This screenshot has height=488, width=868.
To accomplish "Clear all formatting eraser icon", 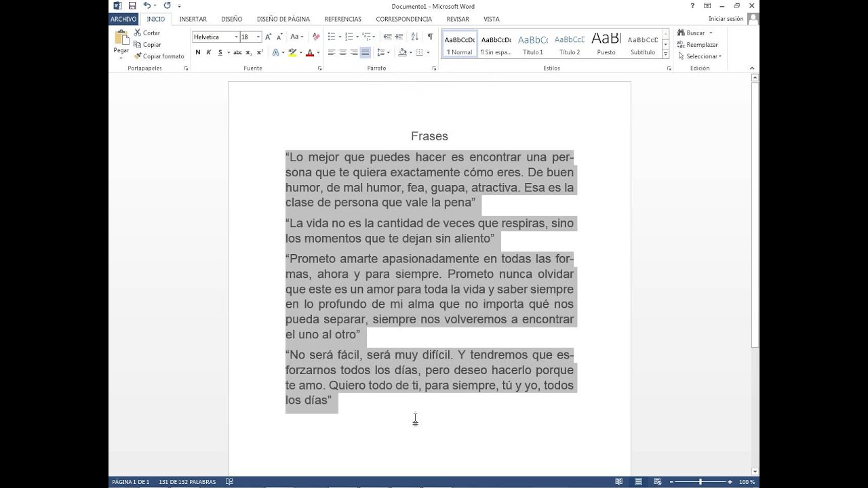I will pyautogui.click(x=316, y=37).
